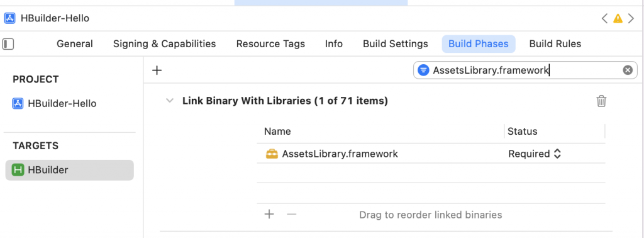Switch to the General tab

(x=75, y=44)
